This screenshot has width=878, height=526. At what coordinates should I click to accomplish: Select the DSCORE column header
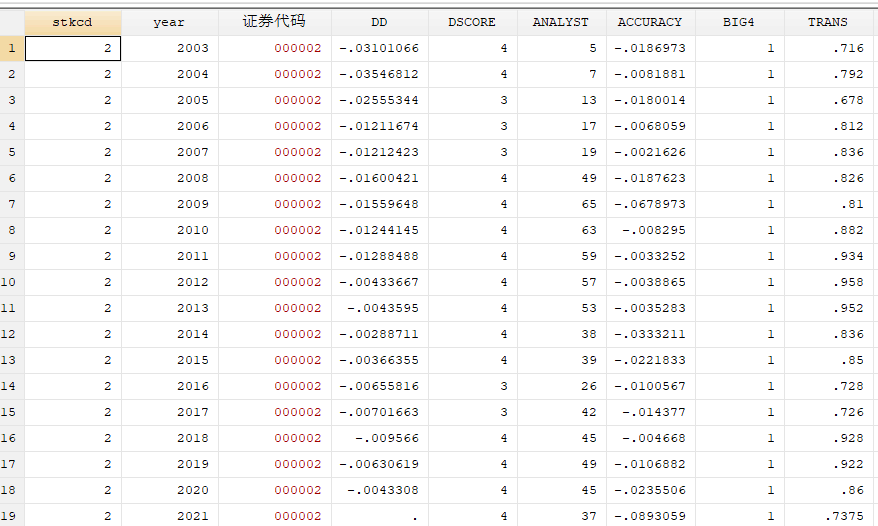[x=472, y=22]
